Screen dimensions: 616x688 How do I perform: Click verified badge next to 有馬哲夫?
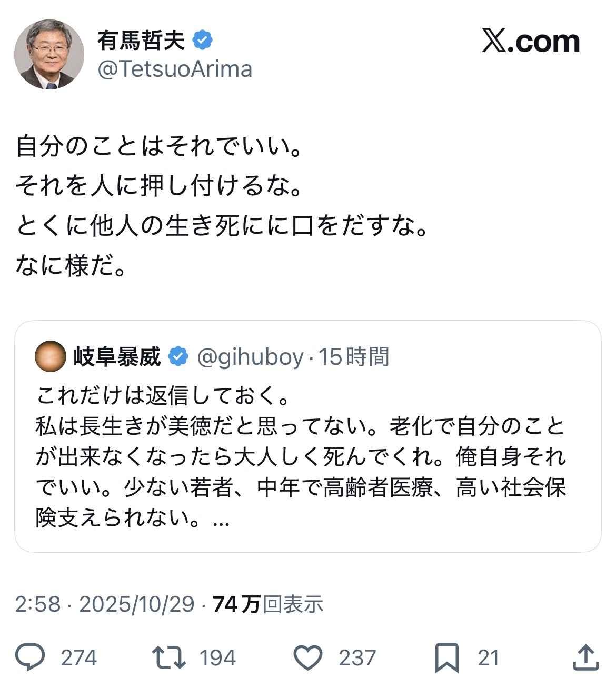click(x=203, y=41)
